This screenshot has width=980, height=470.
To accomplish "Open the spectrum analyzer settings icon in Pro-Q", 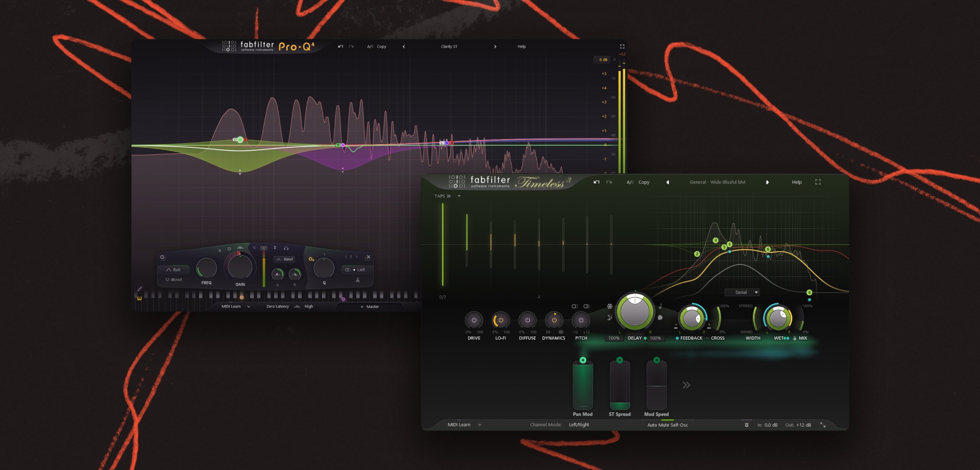I will tap(239, 248).
